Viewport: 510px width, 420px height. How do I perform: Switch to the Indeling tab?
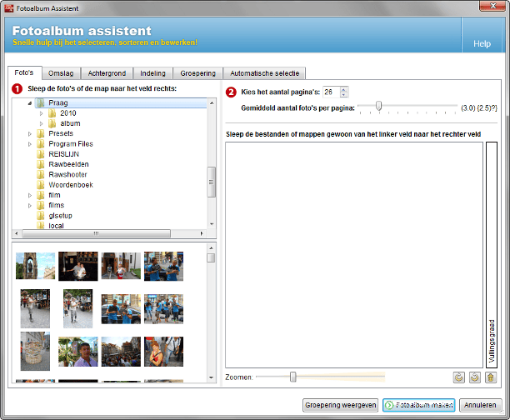click(x=152, y=73)
